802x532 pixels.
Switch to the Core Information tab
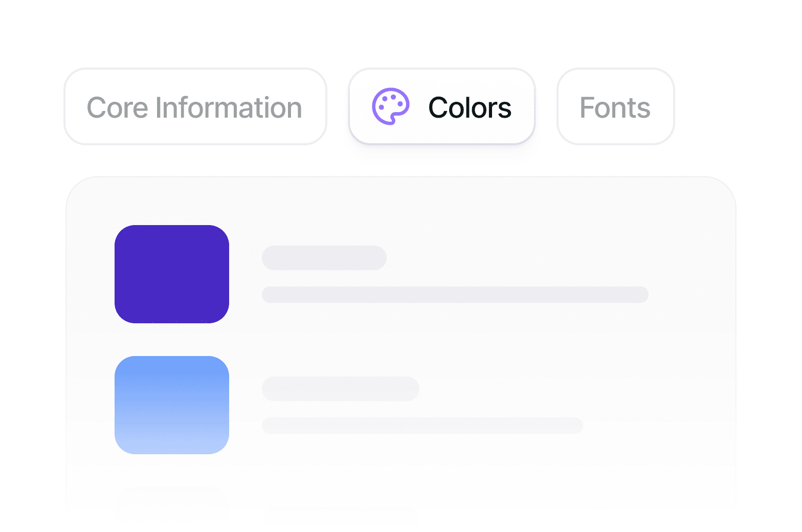coord(195,106)
